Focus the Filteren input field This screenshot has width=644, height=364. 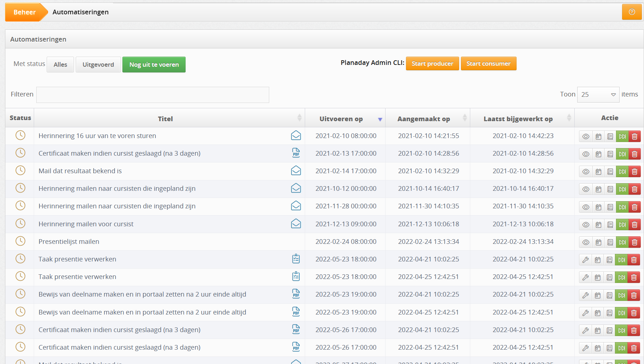[x=153, y=95]
